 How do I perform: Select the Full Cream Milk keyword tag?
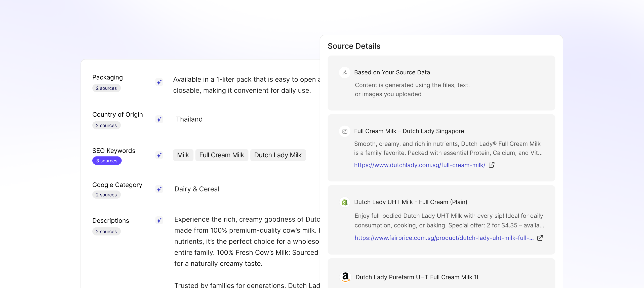pos(222,155)
